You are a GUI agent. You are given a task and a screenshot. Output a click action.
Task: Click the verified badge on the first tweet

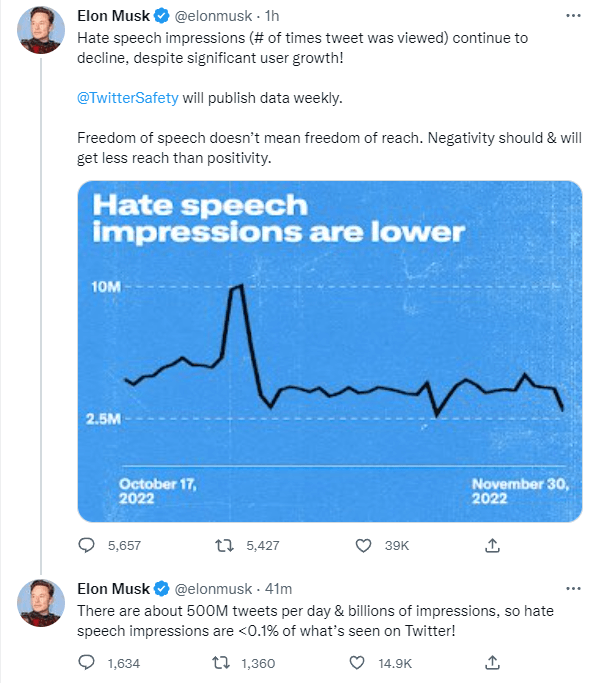(x=162, y=16)
